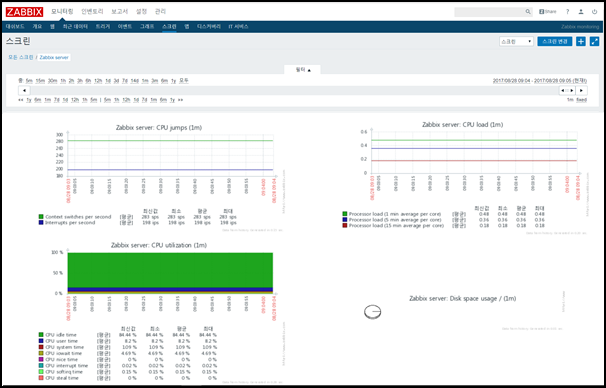Click the double left arrow «« shift icon
This screenshot has width=606, height=388.
(21, 100)
